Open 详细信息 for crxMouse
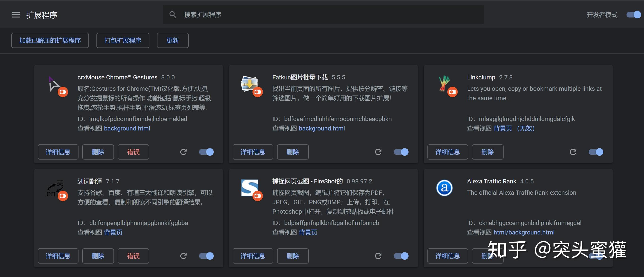The height and width of the screenshot is (277, 644). pos(58,152)
